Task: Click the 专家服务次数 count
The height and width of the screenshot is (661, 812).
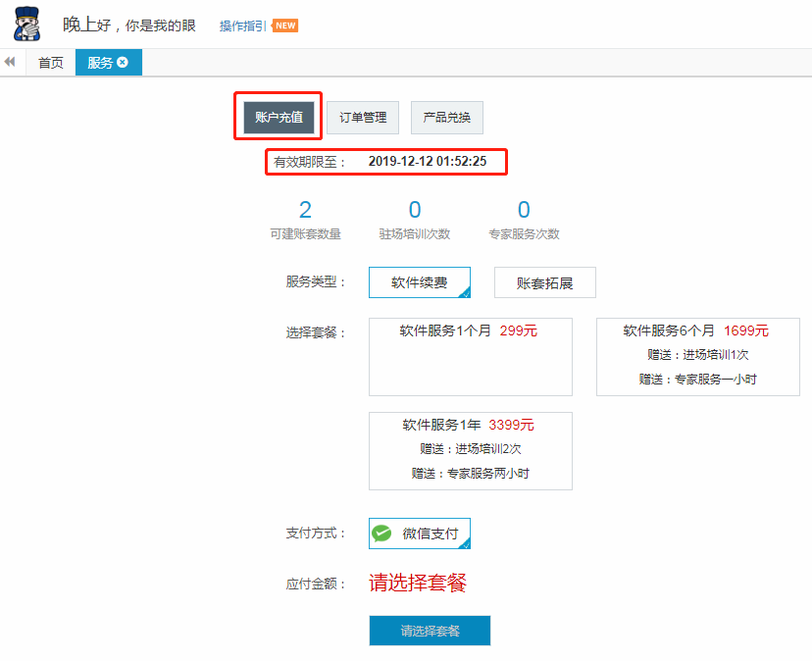Action: click(x=524, y=210)
